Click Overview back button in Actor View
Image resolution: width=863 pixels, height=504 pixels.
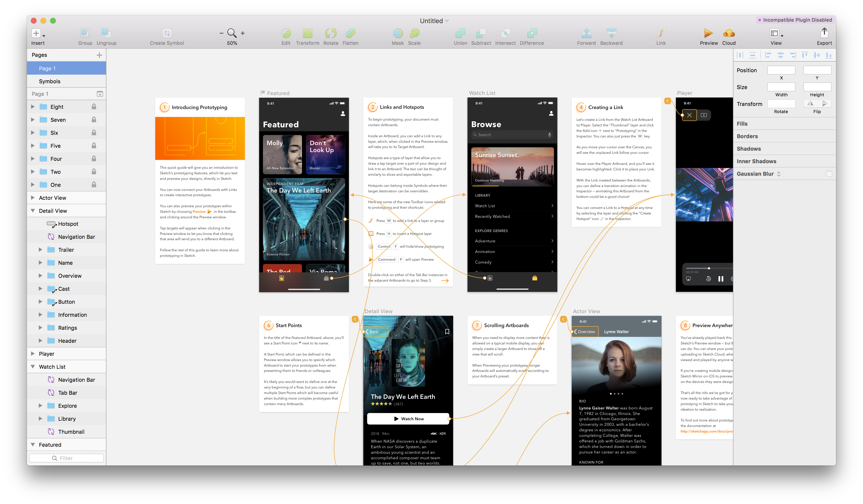pyautogui.click(x=585, y=332)
